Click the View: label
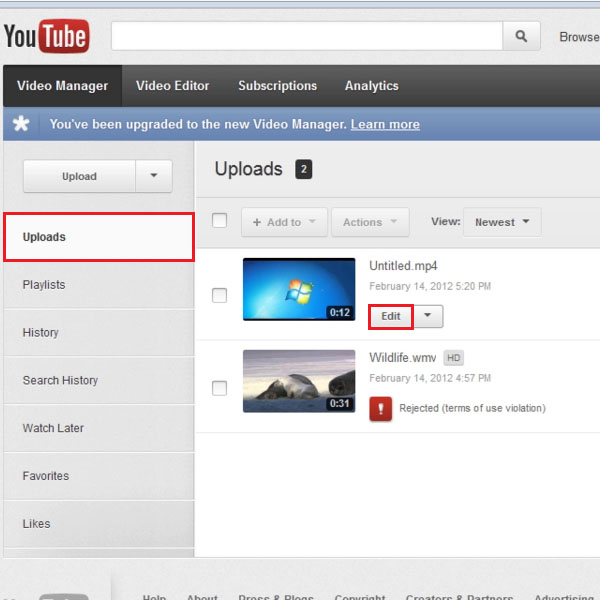The image size is (600, 600). pyautogui.click(x=446, y=222)
